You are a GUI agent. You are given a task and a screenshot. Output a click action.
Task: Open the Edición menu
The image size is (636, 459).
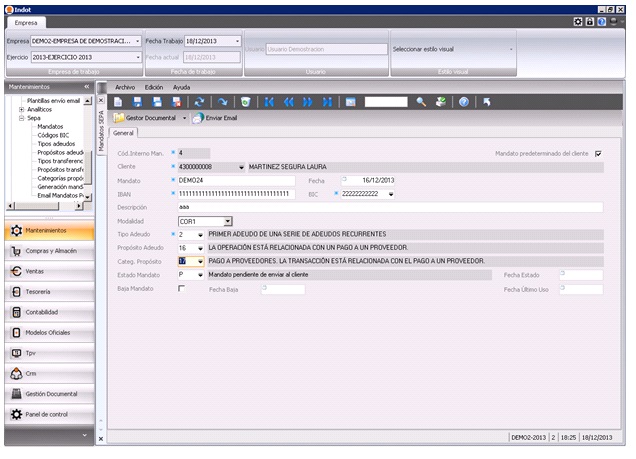pyautogui.click(x=154, y=87)
